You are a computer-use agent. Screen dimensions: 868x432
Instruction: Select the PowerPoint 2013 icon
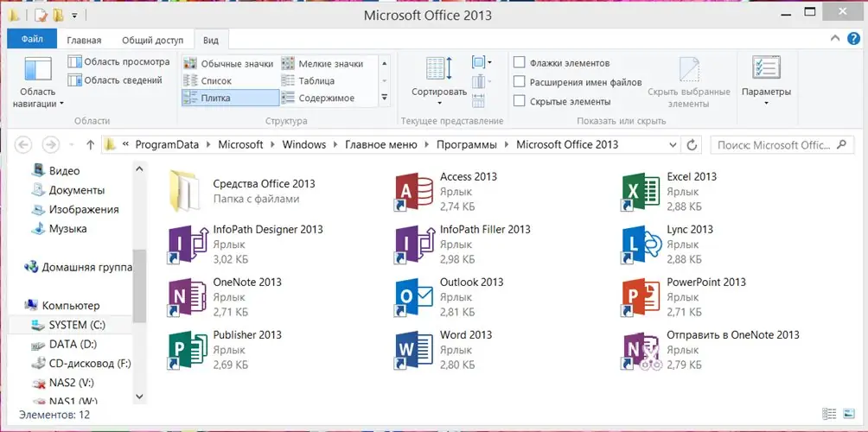click(x=641, y=297)
